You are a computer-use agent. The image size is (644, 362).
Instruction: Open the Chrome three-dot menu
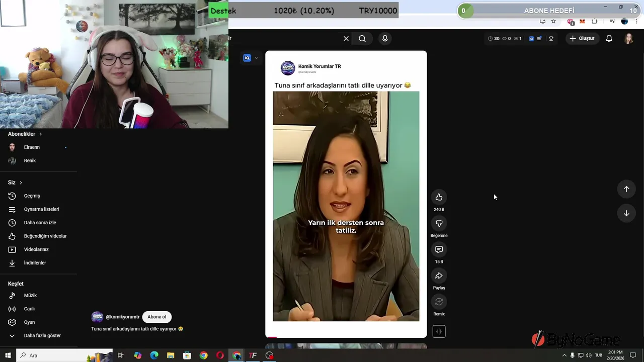tap(636, 21)
